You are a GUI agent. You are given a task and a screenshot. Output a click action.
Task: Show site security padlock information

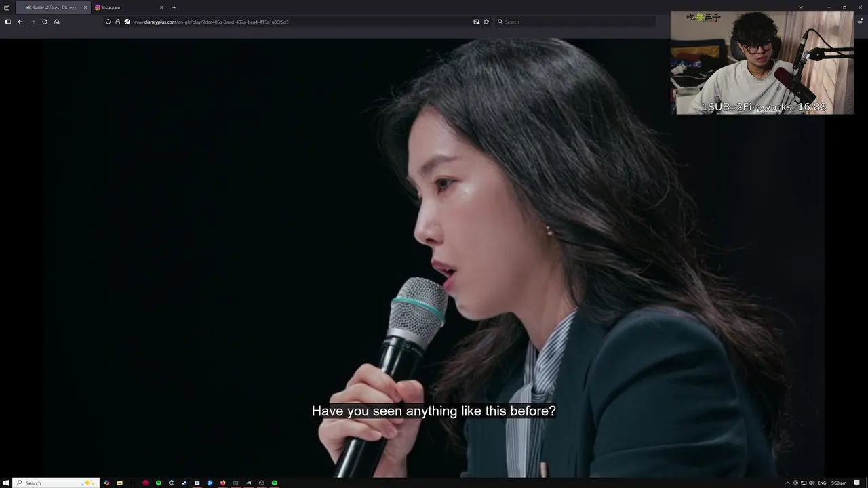[117, 22]
